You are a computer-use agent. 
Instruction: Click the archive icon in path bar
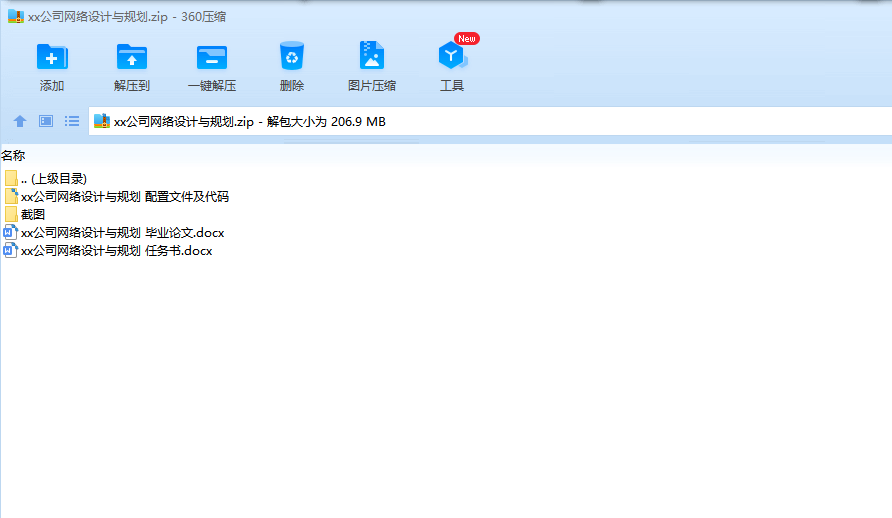pos(102,121)
